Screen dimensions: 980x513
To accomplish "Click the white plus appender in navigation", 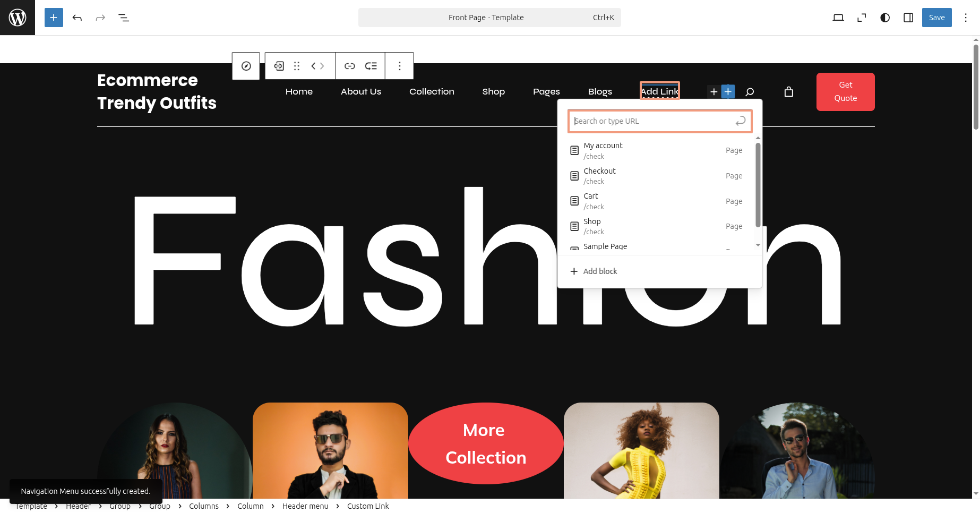I will click(714, 92).
